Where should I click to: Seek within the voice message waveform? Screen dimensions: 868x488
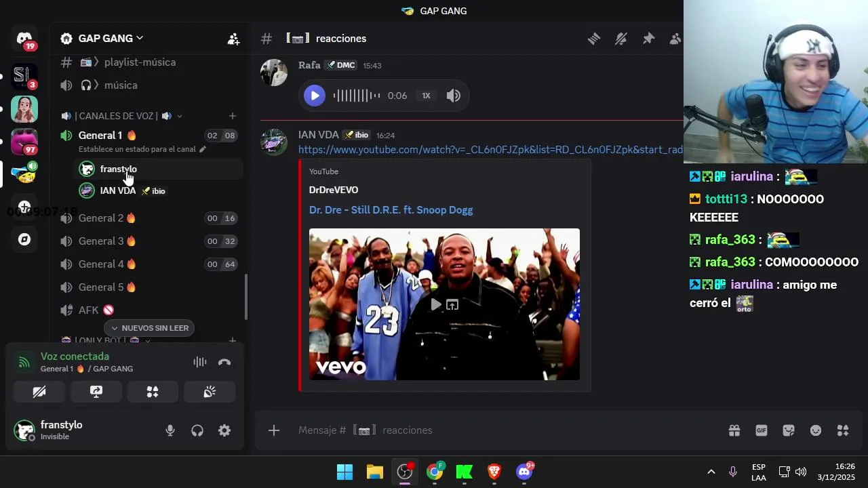point(356,96)
